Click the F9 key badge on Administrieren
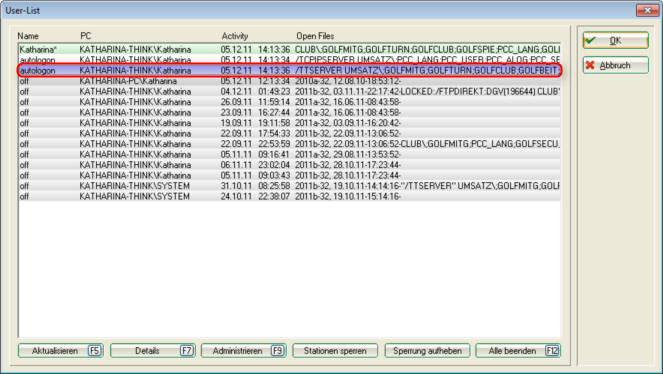This screenshot has height=374, width=663. click(277, 351)
